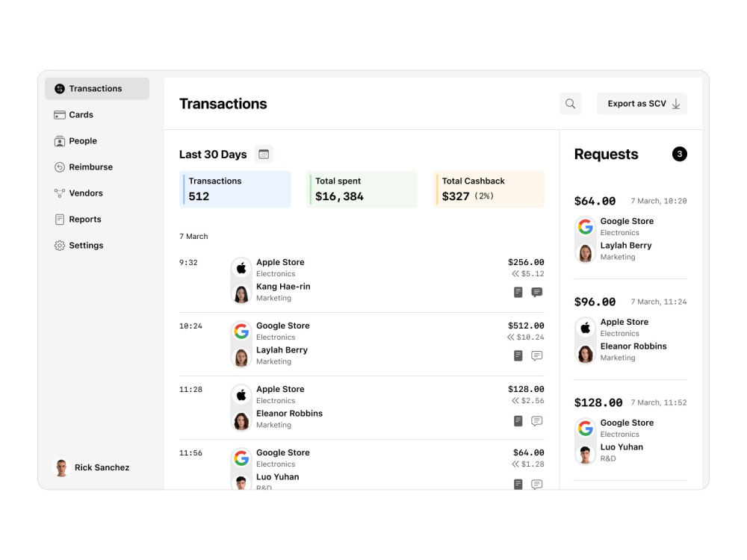Viewport: 747px width, 560px height.
Task: Click the $10.24 cashback value
Action: 530,337
